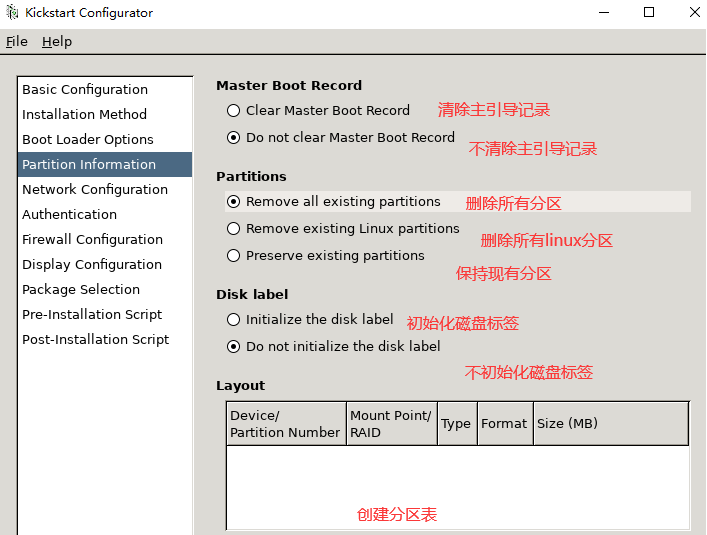707x535 pixels.
Task: Select Partition Information section
Action: tap(105, 165)
